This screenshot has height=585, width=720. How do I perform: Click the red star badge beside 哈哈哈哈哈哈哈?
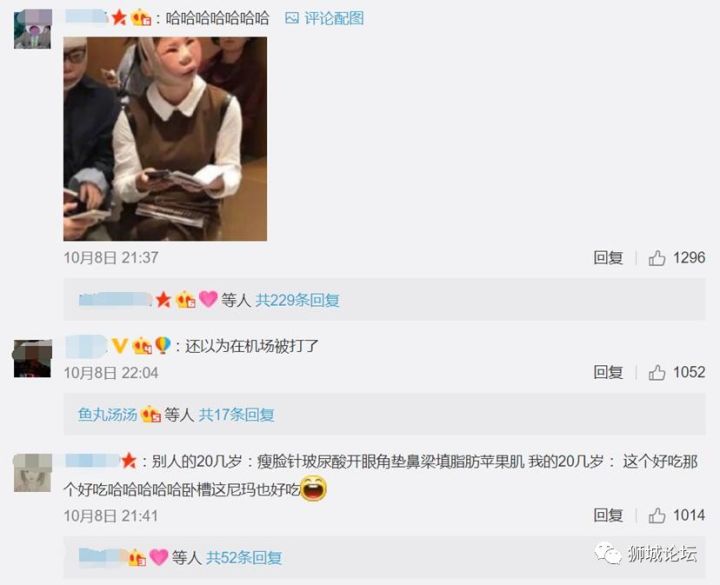click(119, 18)
